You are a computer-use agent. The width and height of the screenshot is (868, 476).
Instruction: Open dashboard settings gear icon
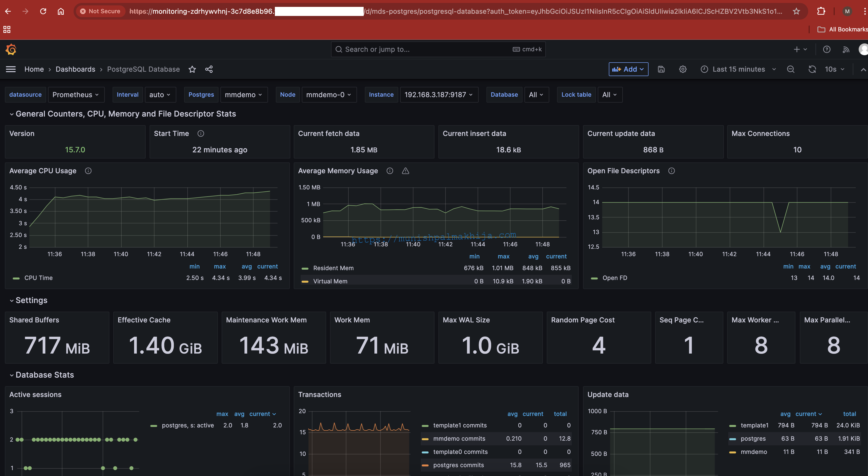point(683,69)
